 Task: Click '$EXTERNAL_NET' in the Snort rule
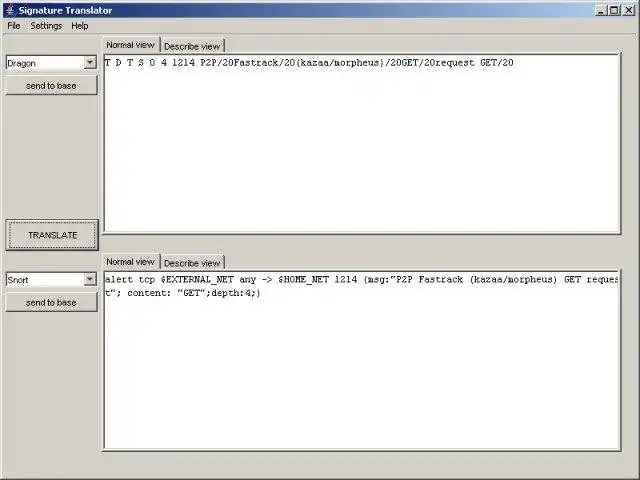coord(197,280)
